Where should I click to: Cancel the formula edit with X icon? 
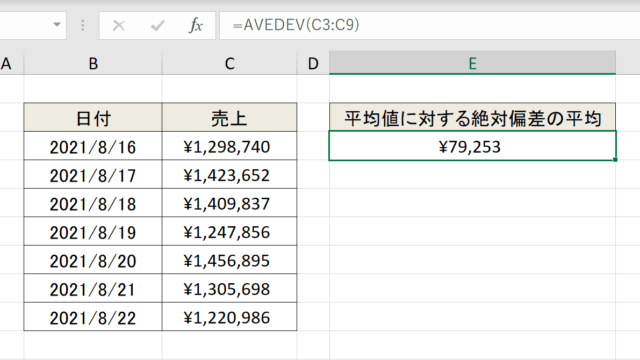(x=119, y=26)
